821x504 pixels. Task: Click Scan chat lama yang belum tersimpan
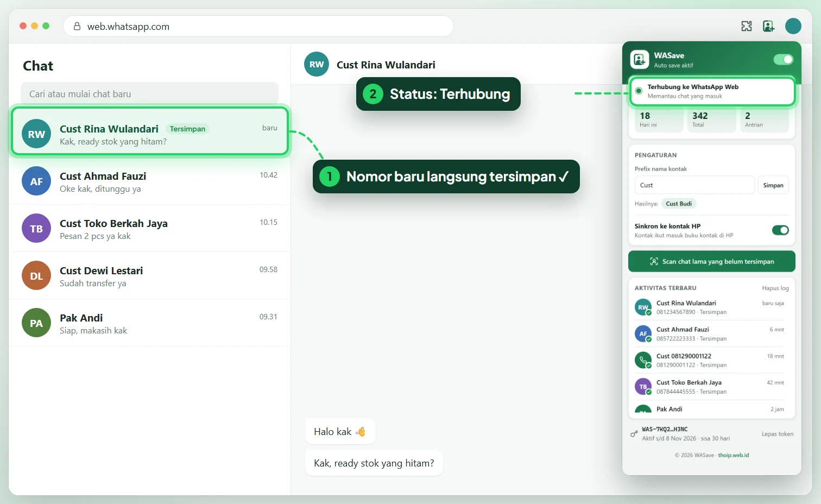711,261
